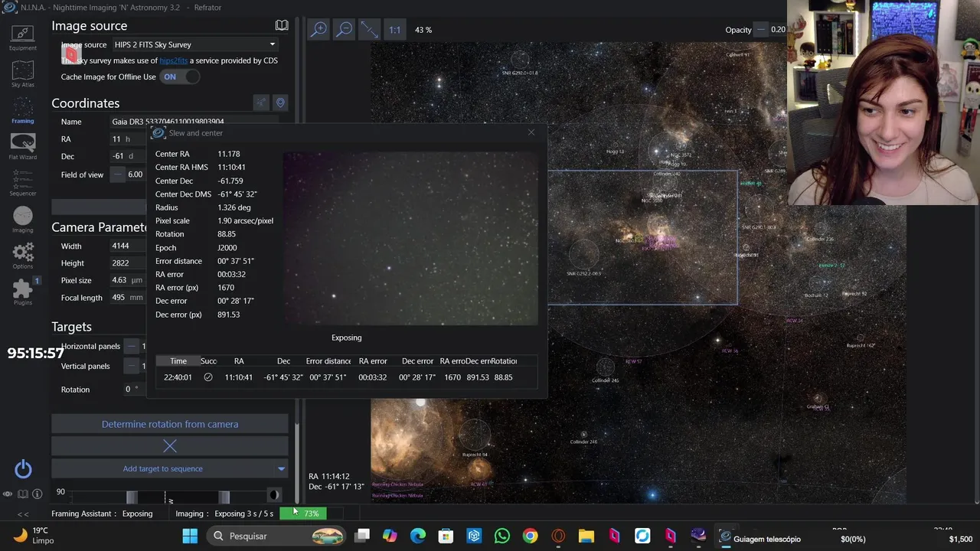Open Microsoft Edge from the taskbar
The width and height of the screenshot is (980, 551).
pyautogui.click(x=418, y=536)
